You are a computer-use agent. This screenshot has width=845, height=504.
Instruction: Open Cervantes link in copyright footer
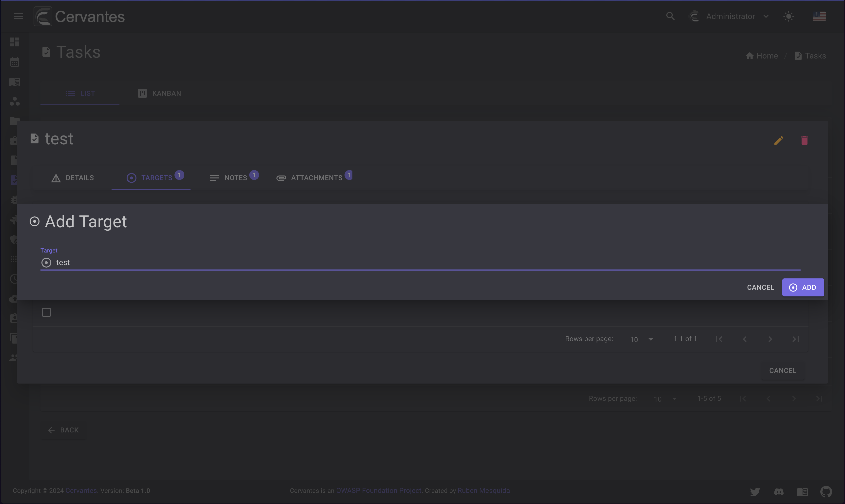[x=81, y=490]
